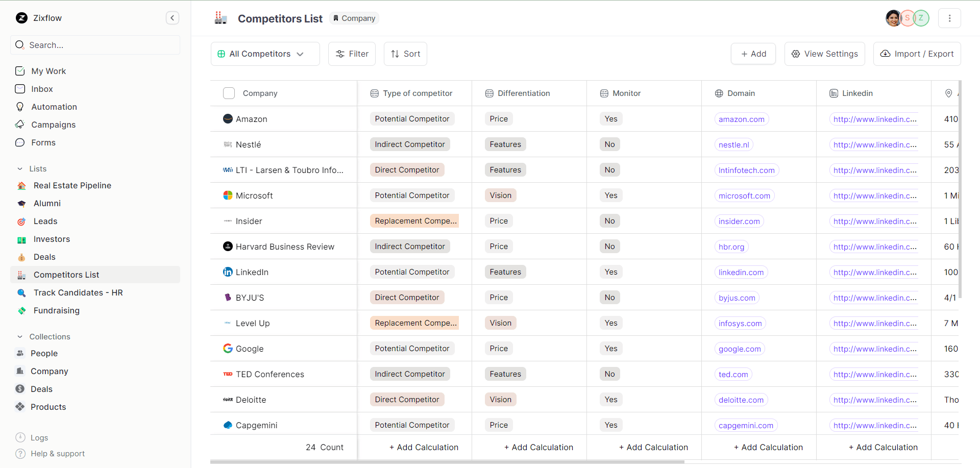The height and width of the screenshot is (468, 980).
Task: Select Campaigns from the sidebar
Action: click(x=53, y=125)
